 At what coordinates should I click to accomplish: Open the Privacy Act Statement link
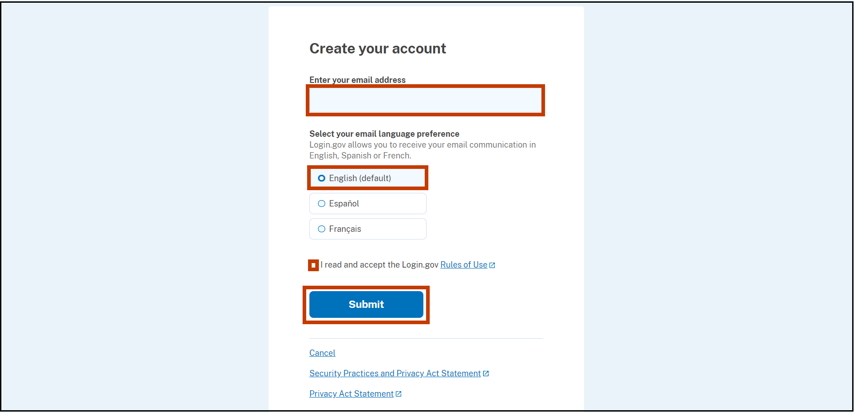(x=351, y=393)
